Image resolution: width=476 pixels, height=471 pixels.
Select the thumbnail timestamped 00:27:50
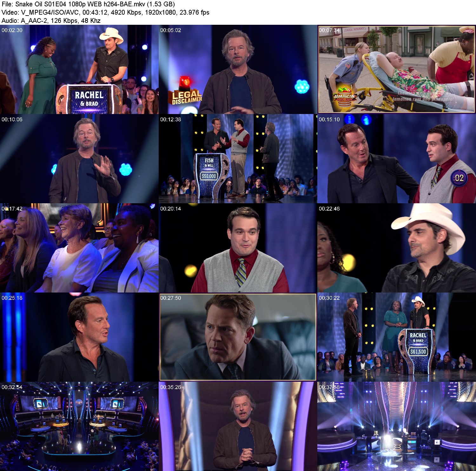[x=238, y=337]
